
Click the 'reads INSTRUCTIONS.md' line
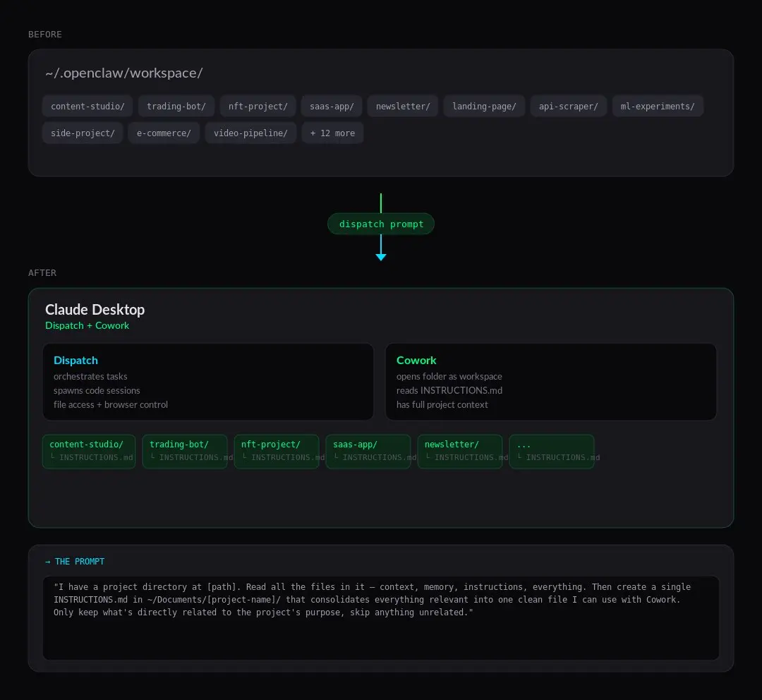coord(449,390)
